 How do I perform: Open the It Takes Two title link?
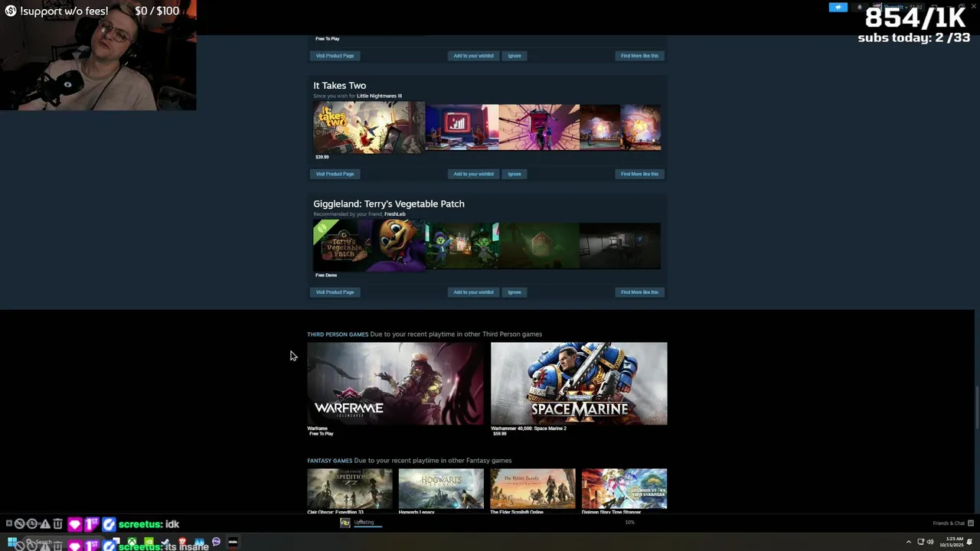[x=339, y=86]
